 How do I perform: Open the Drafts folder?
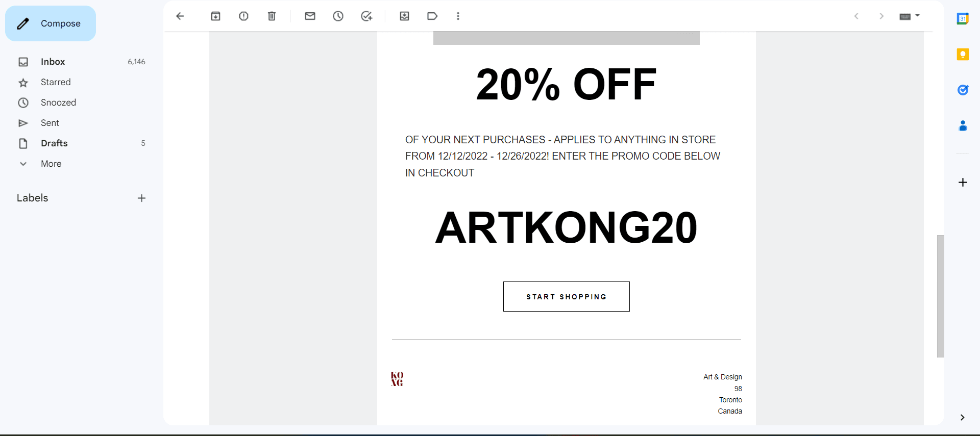coord(82,143)
